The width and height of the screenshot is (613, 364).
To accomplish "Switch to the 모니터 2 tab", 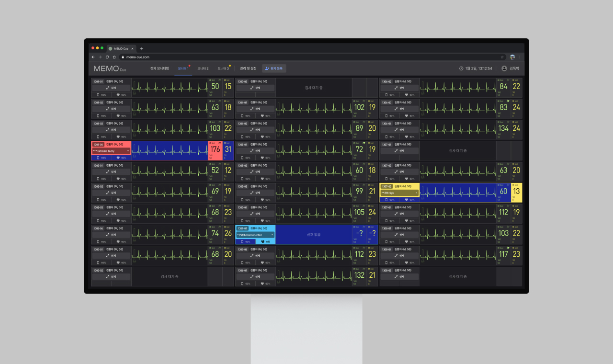I will pos(203,68).
